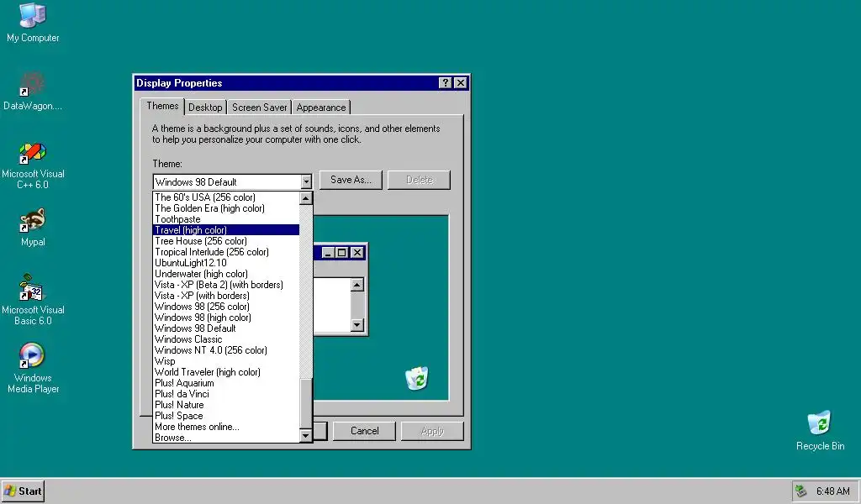Choose Vista - XP (Beta 2) (with borders)

click(x=226, y=285)
